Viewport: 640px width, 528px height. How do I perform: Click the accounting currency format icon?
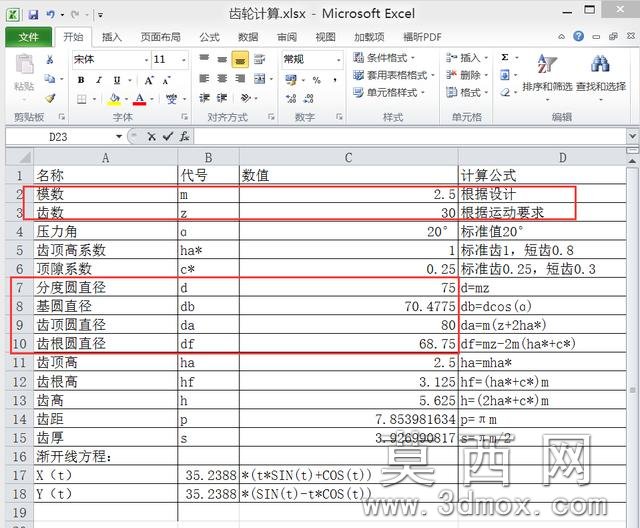(291, 80)
